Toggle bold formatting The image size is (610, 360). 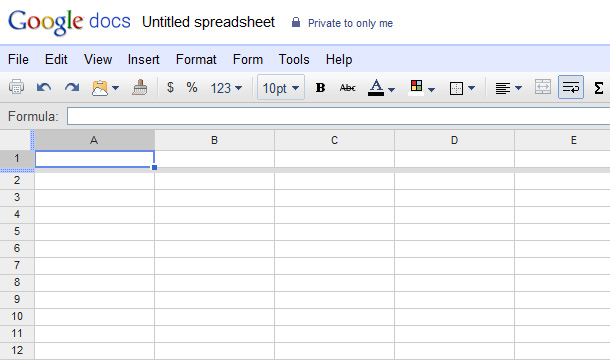click(x=320, y=88)
